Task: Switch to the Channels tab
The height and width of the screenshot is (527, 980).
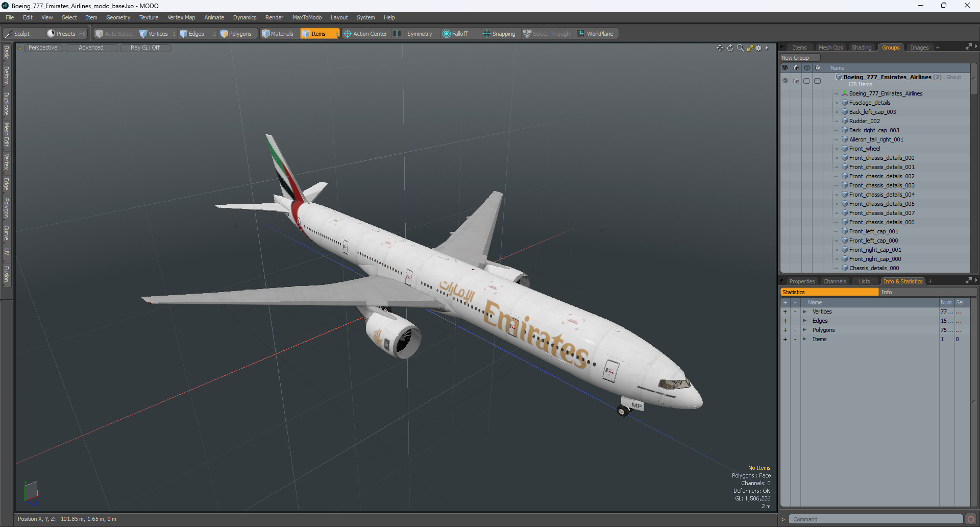Action: point(835,281)
